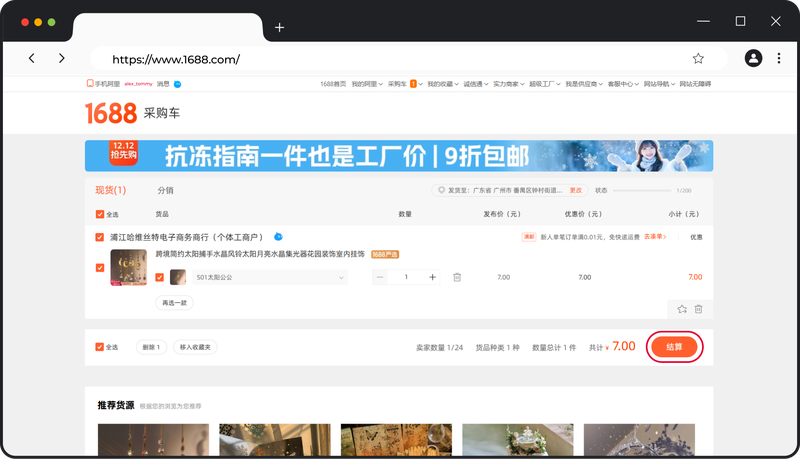Image resolution: width=800 pixels, height=459 pixels.
Task: Switch to the 分销 tab
Action: (165, 190)
